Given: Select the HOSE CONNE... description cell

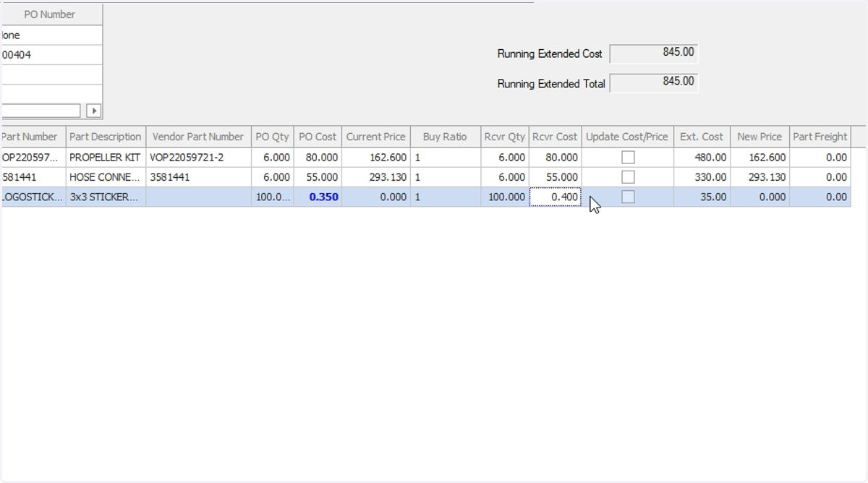Looking at the screenshot, I should pos(106,177).
